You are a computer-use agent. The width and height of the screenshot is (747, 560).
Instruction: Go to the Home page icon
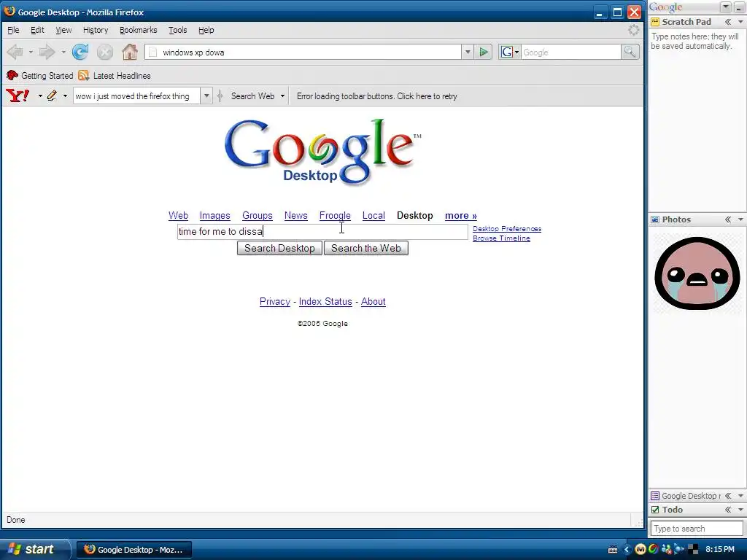(130, 52)
